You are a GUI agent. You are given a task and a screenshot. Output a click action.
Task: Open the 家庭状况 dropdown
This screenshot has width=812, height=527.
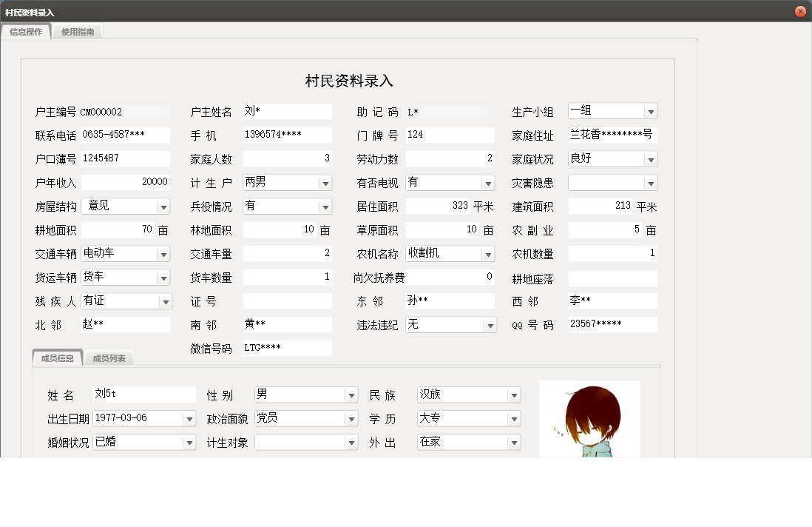click(x=651, y=160)
